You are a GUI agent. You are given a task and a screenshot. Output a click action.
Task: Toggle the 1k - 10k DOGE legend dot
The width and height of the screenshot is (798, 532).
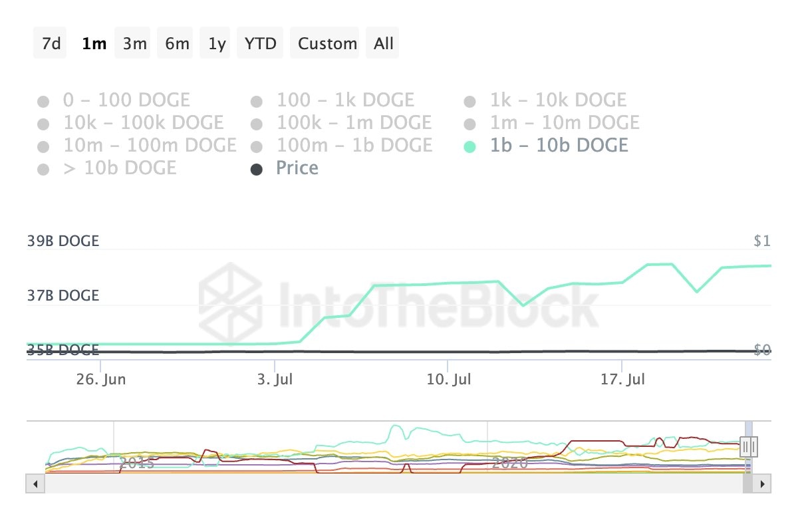pyautogui.click(x=470, y=102)
